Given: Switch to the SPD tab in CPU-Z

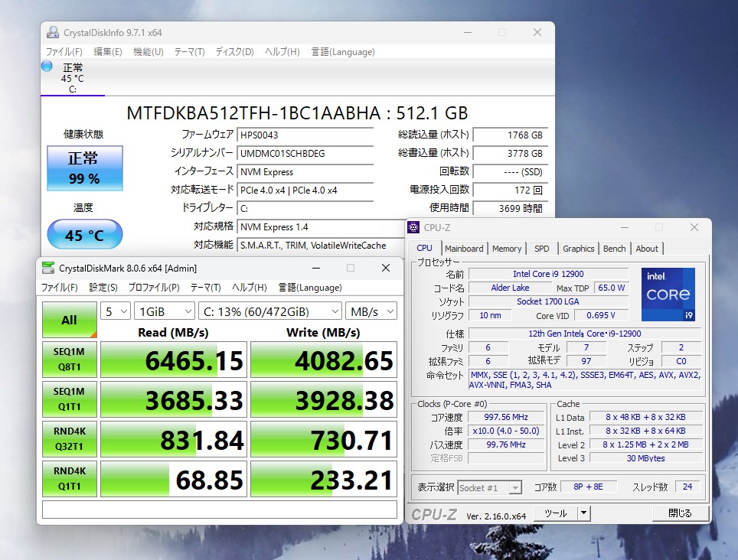Looking at the screenshot, I should tap(542, 249).
